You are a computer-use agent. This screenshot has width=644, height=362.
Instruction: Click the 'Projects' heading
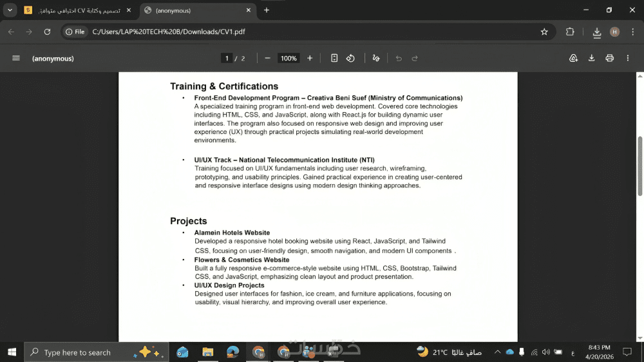coord(189,221)
